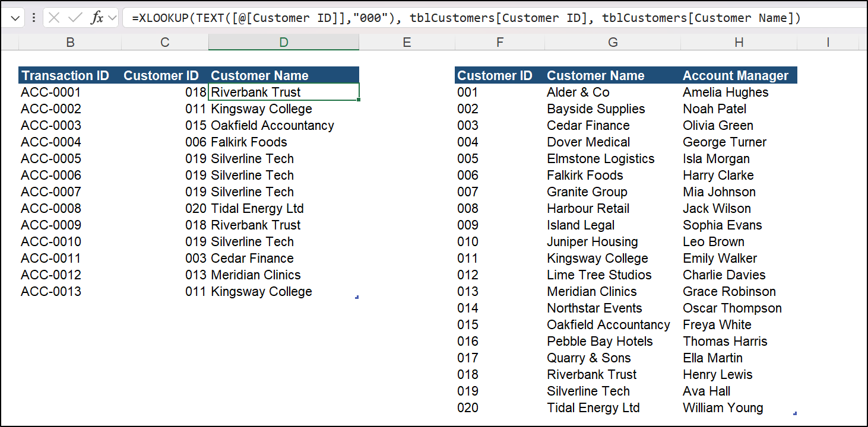Screen dimensions: 868x427
Task: Open the Name Box dropdown arrow
Action: point(15,18)
